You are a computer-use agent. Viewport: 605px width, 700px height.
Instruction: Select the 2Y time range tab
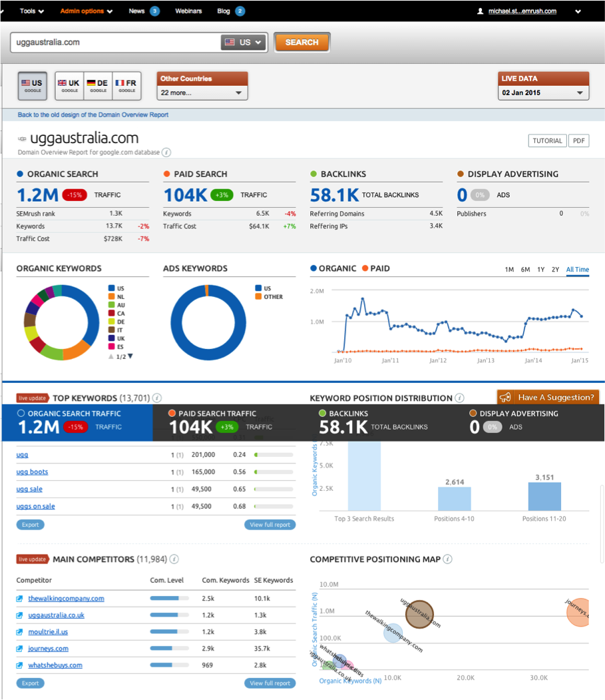coord(555,270)
